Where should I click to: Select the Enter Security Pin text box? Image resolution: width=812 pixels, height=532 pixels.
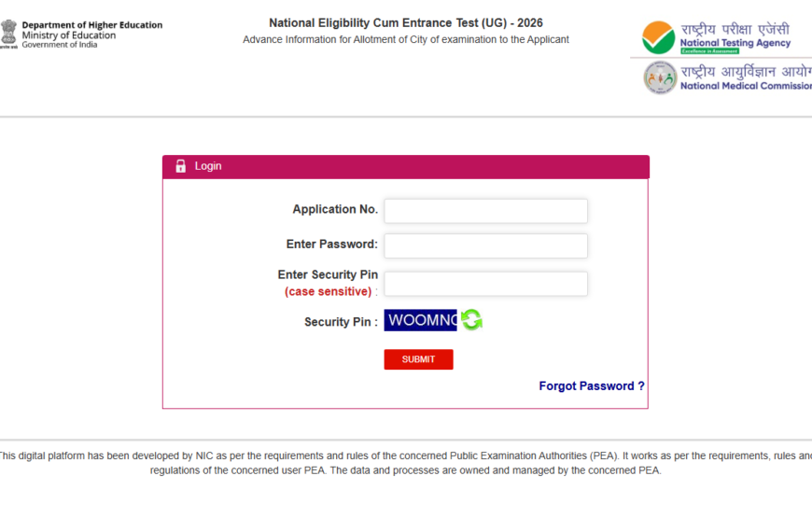point(485,284)
